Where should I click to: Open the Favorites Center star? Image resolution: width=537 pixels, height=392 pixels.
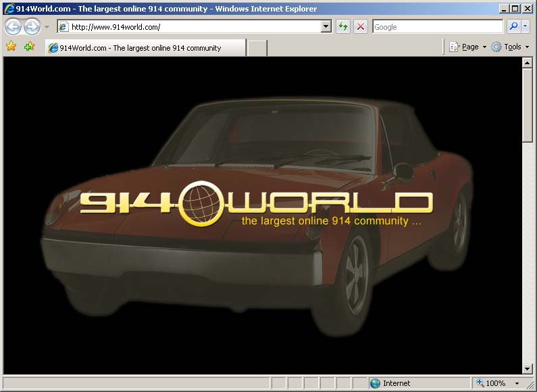[11, 46]
